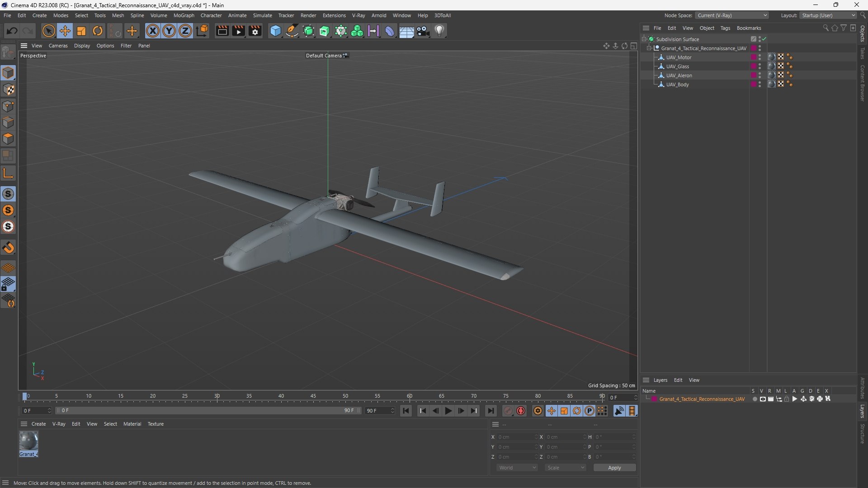Add a Light object from toolbar
Screen dimensions: 868x488
(439, 31)
